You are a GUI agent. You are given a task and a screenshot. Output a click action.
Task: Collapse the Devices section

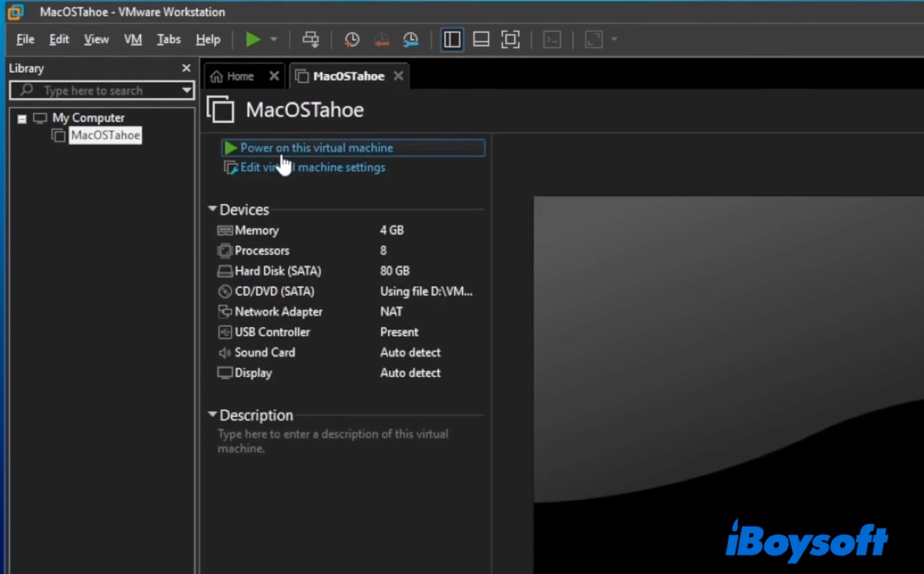(213, 209)
